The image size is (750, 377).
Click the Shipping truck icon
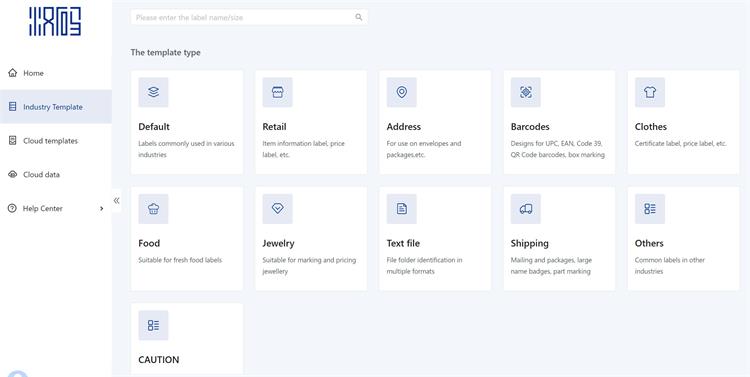click(526, 209)
